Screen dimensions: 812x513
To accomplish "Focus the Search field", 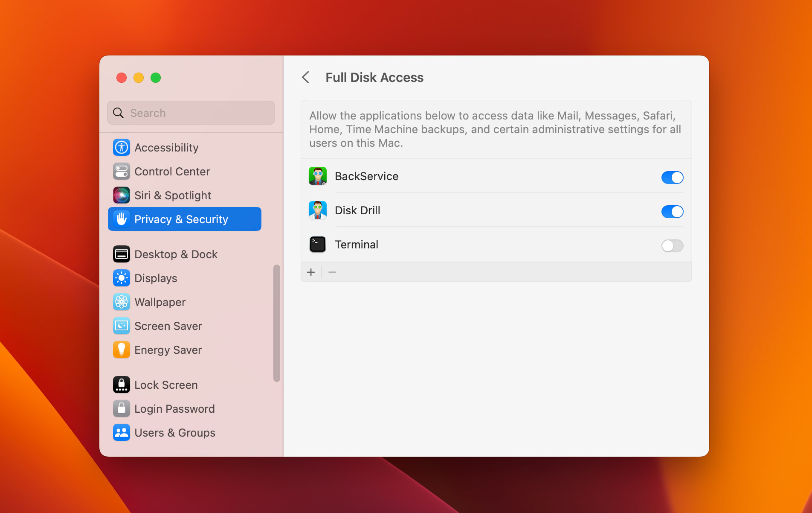I will click(x=191, y=113).
